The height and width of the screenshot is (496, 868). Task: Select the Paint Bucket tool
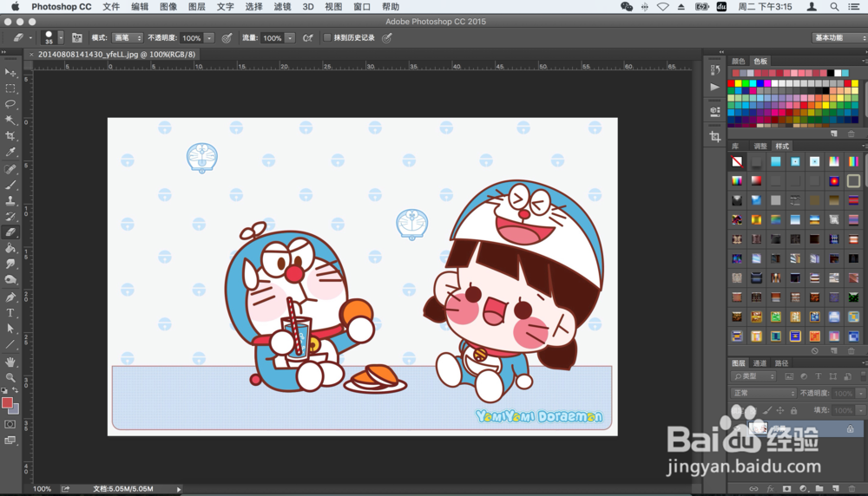(10, 248)
